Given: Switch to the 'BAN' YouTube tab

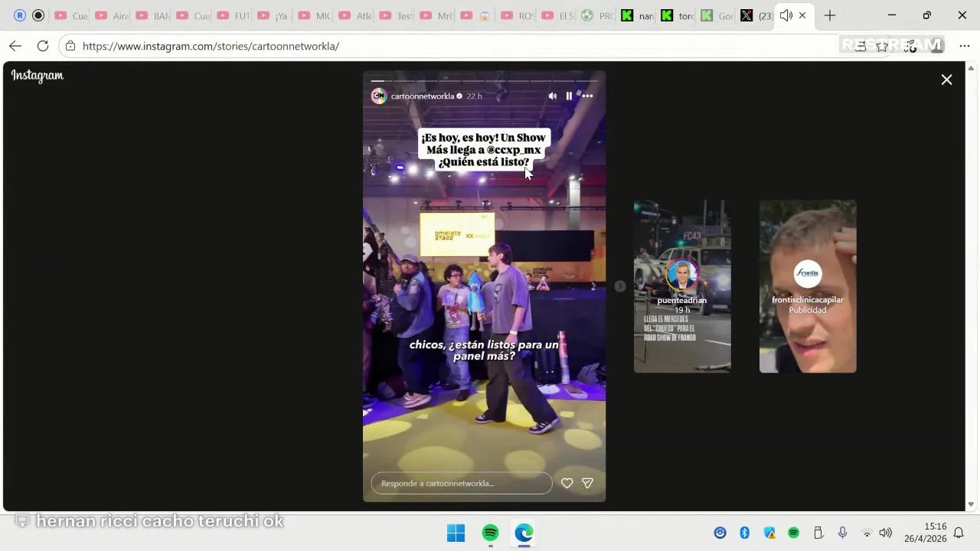Looking at the screenshot, I should (152, 15).
